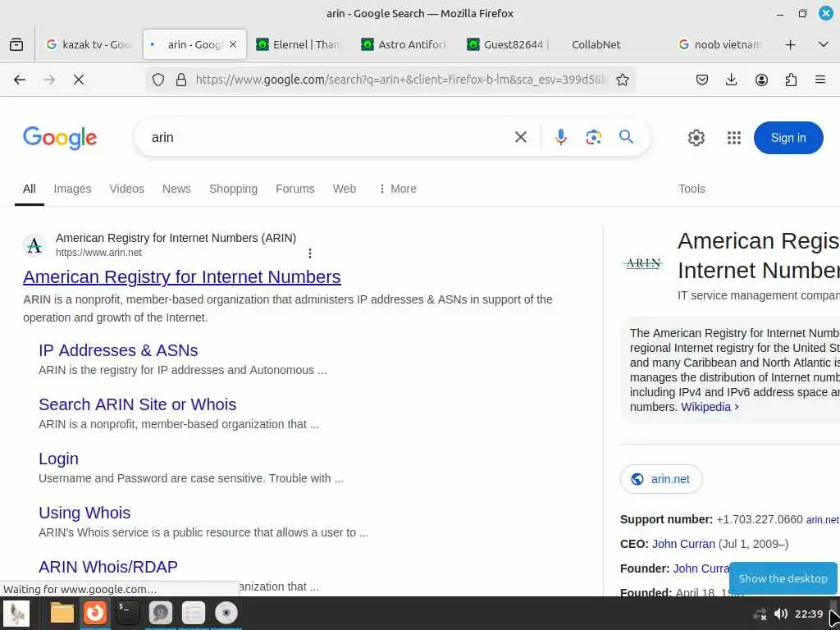
Task: Click the Sign in button
Action: point(788,138)
